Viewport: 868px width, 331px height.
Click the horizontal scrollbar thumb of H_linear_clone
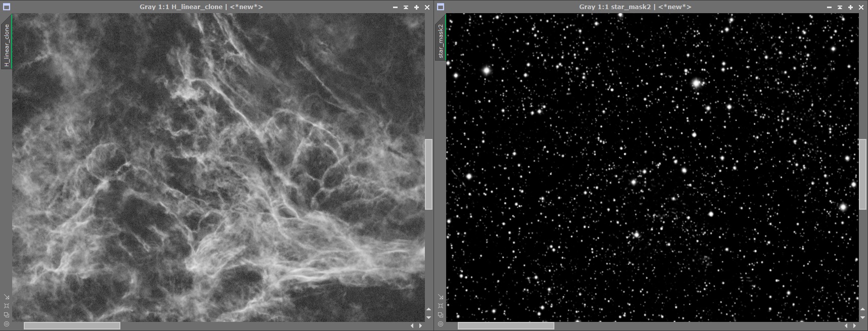(72, 326)
